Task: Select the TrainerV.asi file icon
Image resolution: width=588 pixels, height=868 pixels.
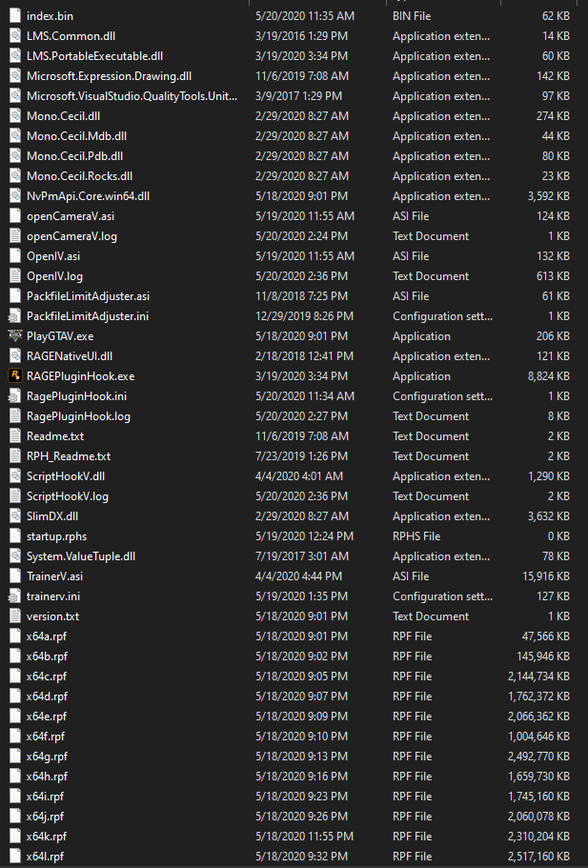Action: pyautogui.click(x=15, y=575)
